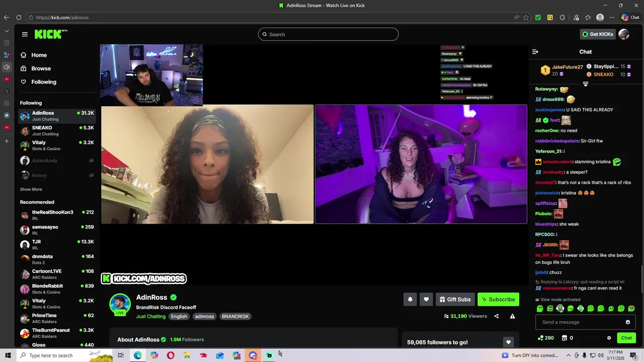The height and width of the screenshot is (362, 644).
Task: Open theRealShooKon3 recommended channel
Action: coord(57,215)
